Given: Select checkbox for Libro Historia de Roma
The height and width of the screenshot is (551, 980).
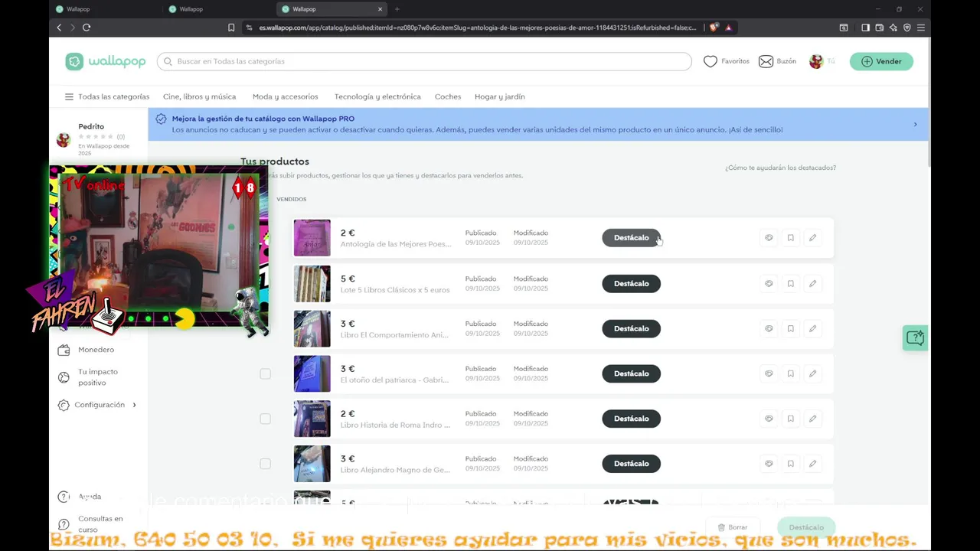Looking at the screenshot, I should tap(265, 419).
